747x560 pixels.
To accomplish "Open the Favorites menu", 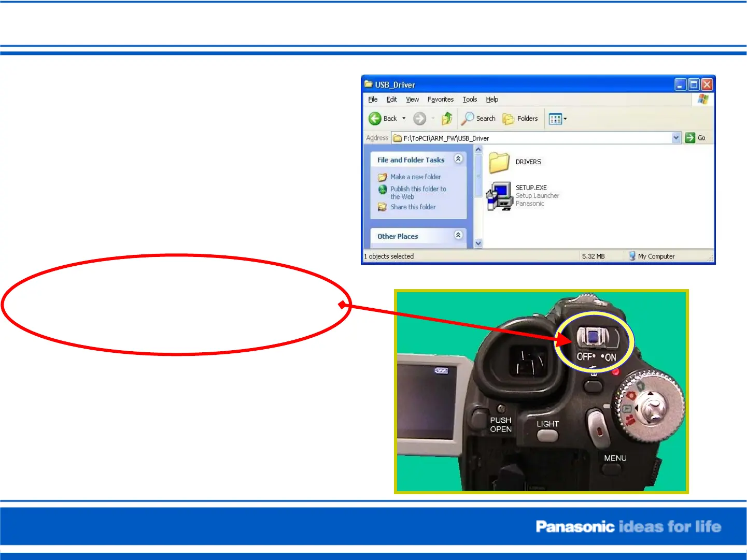I will (x=441, y=99).
